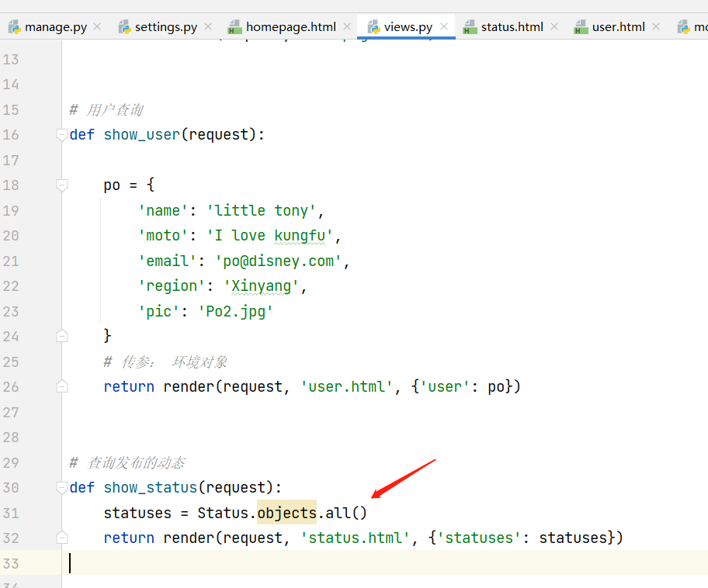Image resolution: width=708 pixels, height=588 pixels.
Task: Click the show_status function name
Action: click(x=151, y=487)
